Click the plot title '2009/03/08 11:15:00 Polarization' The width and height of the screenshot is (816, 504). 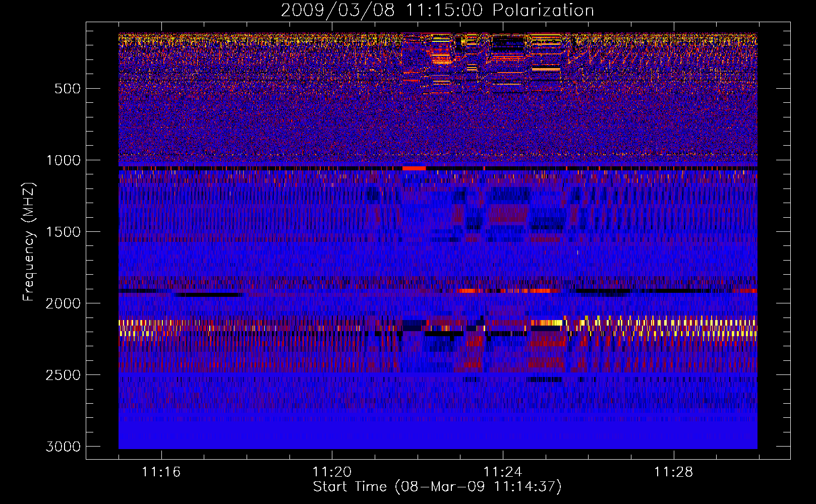coord(437,11)
